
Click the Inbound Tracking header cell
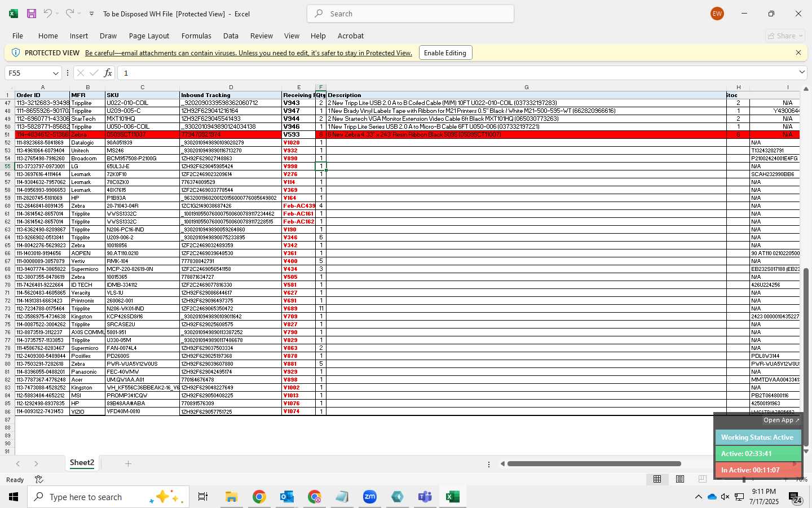click(231, 95)
